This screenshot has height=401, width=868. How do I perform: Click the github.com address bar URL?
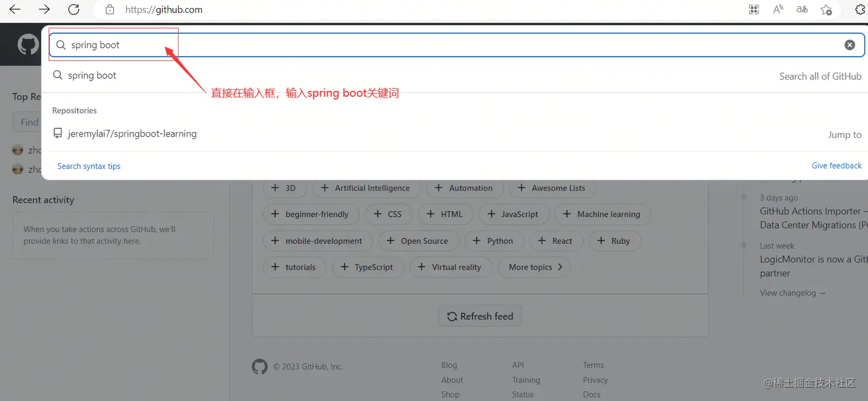pyautogui.click(x=164, y=10)
